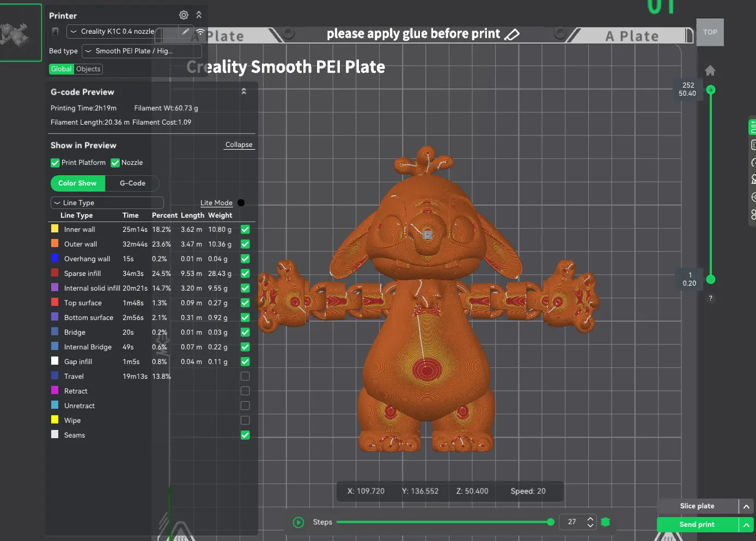Click the bottom layer slider handle
Image resolution: width=756 pixels, height=541 pixels.
711,280
